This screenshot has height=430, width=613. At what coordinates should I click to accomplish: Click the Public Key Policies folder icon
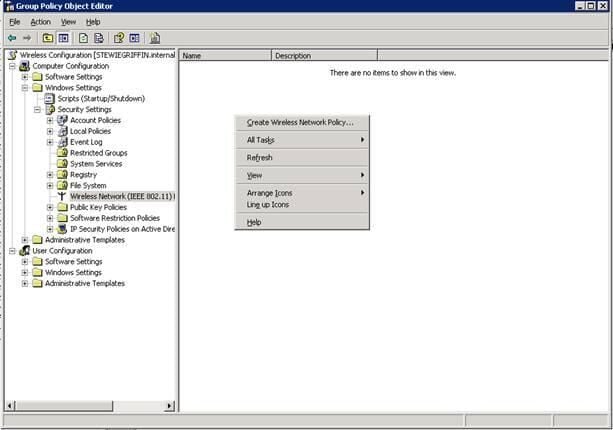63,207
